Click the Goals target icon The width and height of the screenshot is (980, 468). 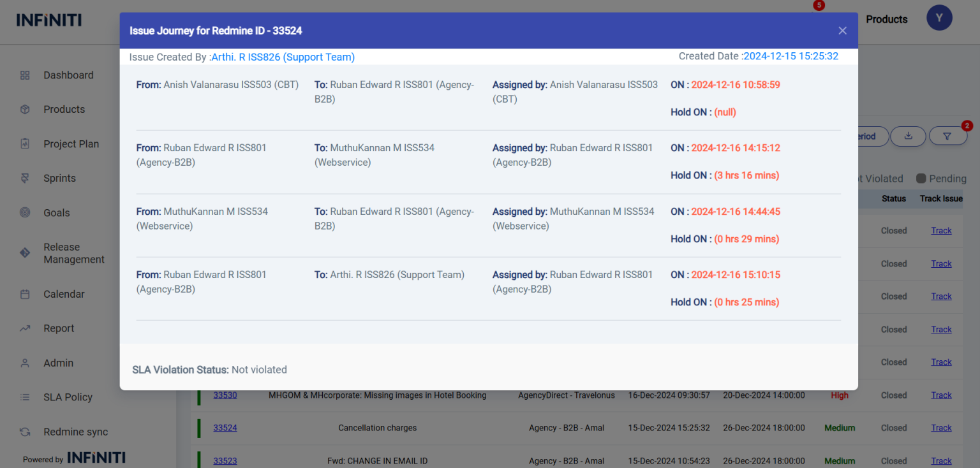25,213
